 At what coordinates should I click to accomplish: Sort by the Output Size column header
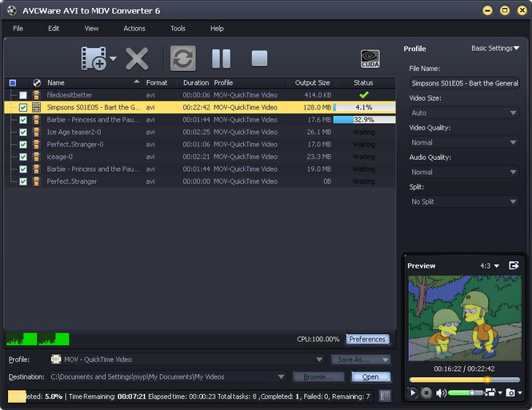tap(312, 82)
